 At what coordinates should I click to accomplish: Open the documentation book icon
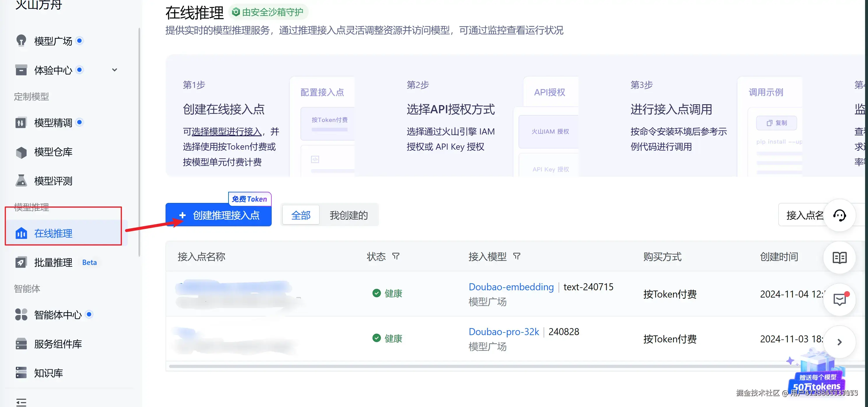(839, 258)
